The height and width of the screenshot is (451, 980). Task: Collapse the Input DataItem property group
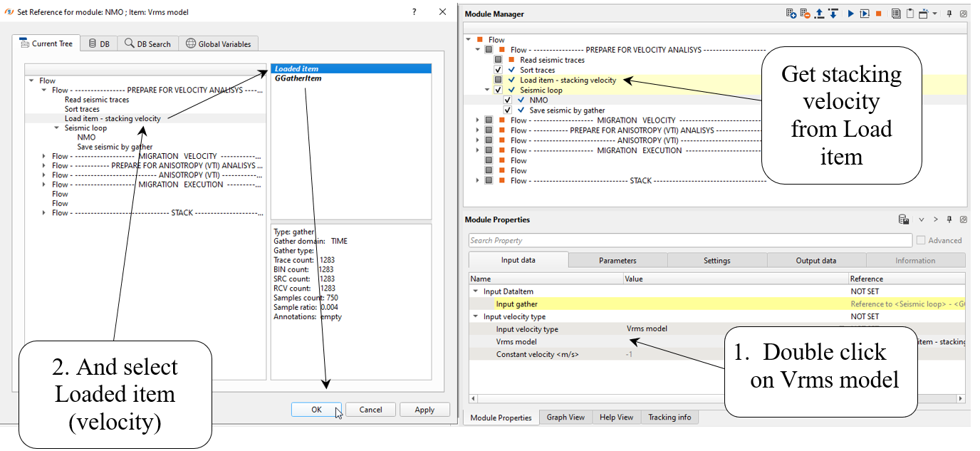(x=475, y=291)
